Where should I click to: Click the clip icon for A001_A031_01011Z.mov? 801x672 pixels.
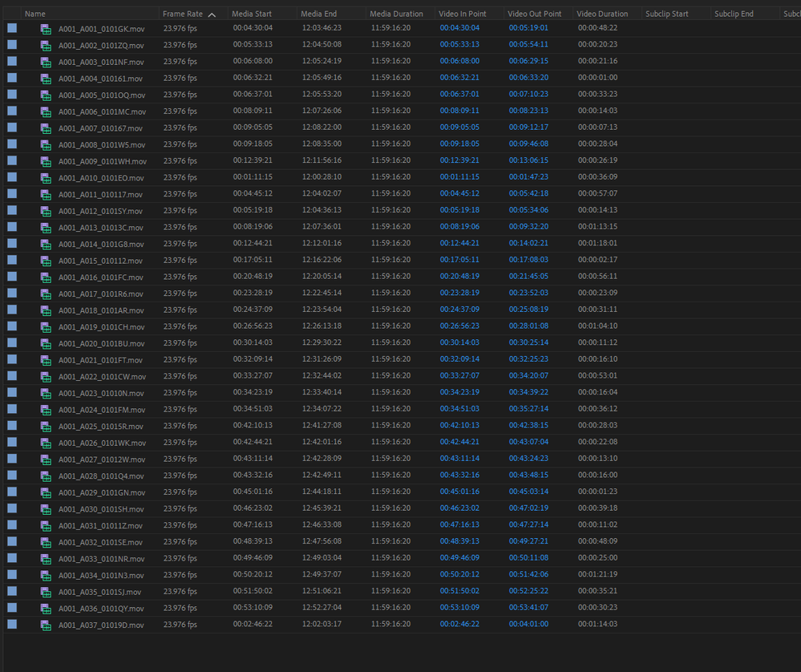pyautogui.click(x=46, y=526)
